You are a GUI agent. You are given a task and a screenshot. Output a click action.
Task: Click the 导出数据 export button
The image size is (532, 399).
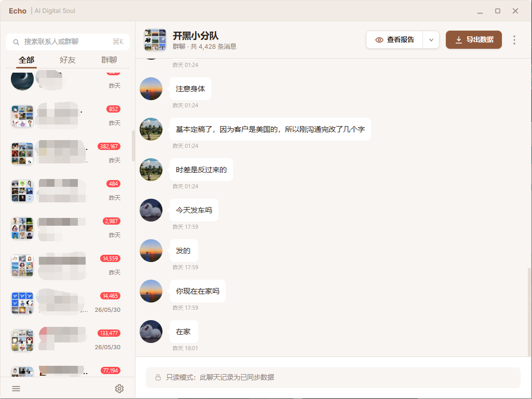474,40
